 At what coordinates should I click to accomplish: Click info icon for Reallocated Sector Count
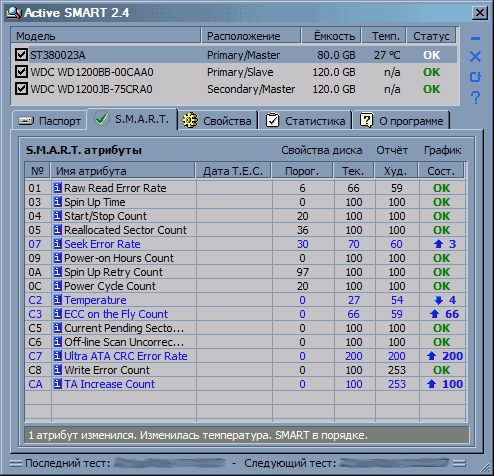[57, 230]
